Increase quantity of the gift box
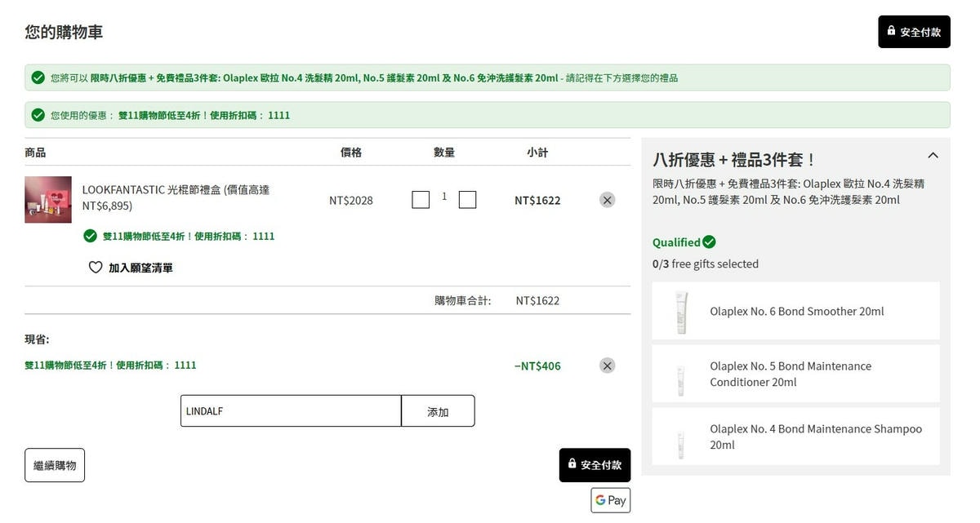 pyautogui.click(x=467, y=200)
